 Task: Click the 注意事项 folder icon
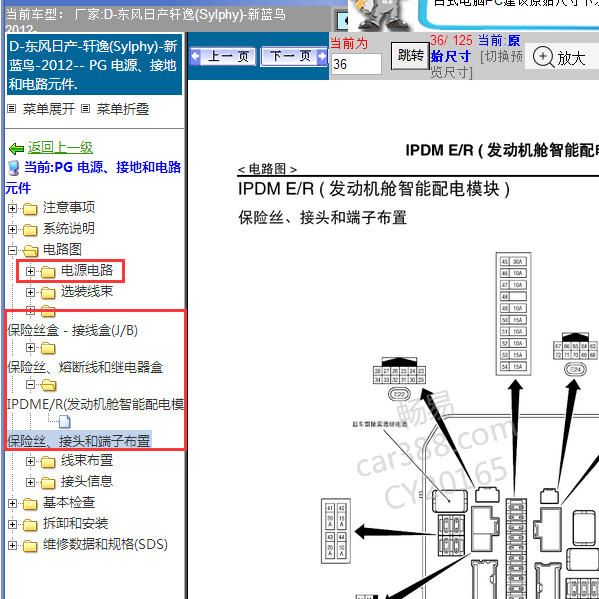point(30,209)
